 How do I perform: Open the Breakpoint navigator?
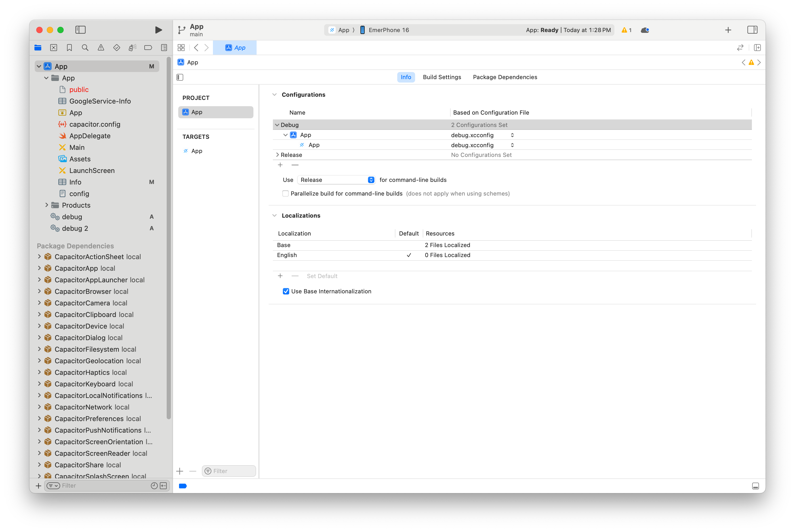click(148, 48)
